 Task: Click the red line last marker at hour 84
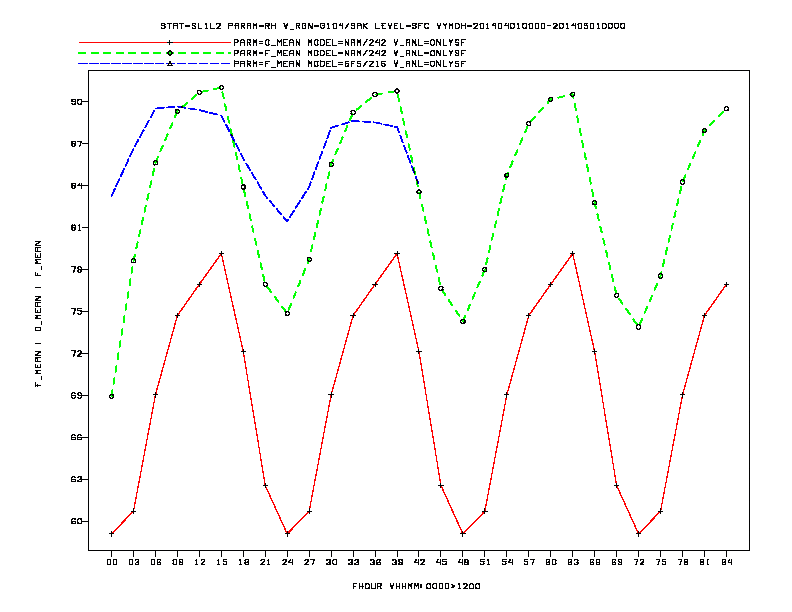(726, 285)
